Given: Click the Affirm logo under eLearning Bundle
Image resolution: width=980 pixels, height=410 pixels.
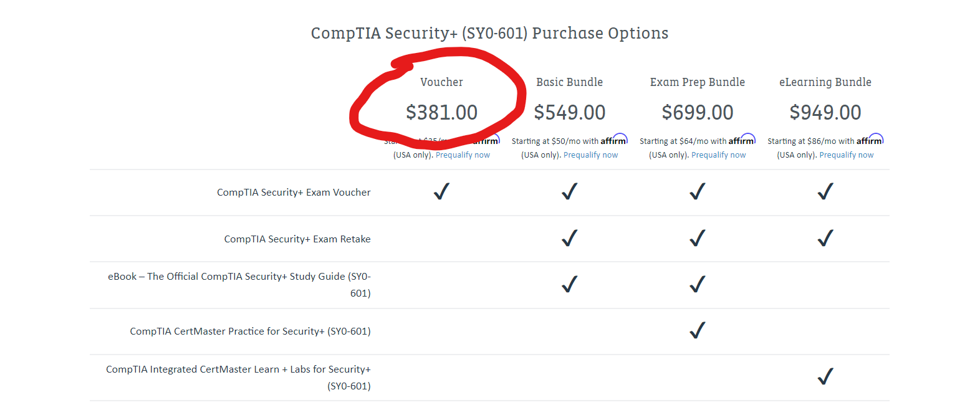Looking at the screenshot, I should click(870, 140).
